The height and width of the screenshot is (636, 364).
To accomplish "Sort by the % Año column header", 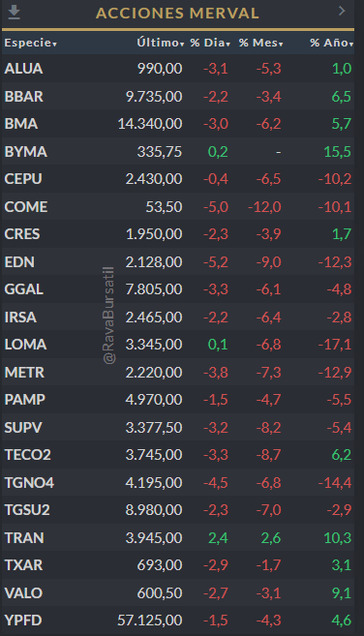I will (x=331, y=43).
